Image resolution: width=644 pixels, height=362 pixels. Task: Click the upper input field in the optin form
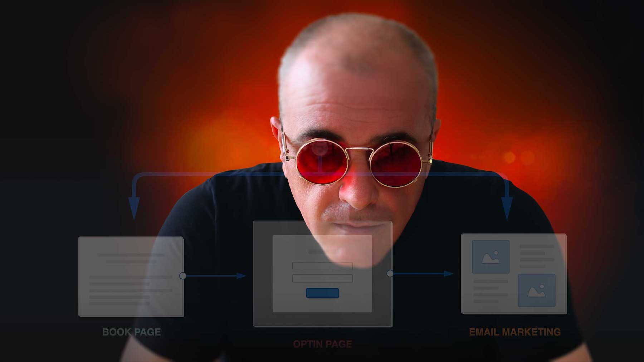tap(322, 266)
